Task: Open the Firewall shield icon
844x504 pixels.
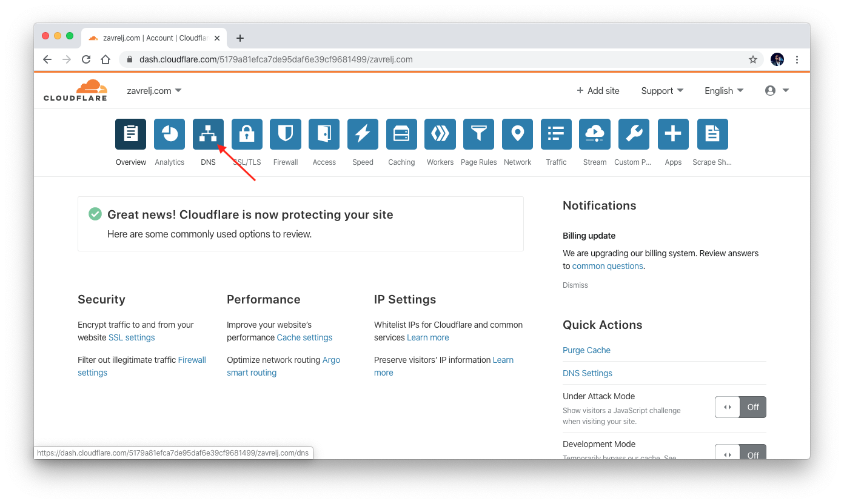Action: [x=286, y=134]
